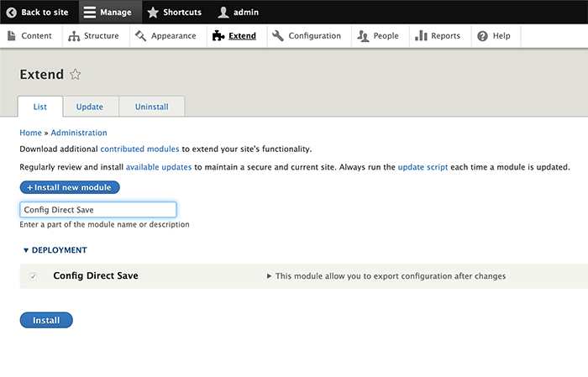Viewport: 588px width, 377px height.
Task: Click the People users icon
Action: pyautogui.click(x=363, y=36)
